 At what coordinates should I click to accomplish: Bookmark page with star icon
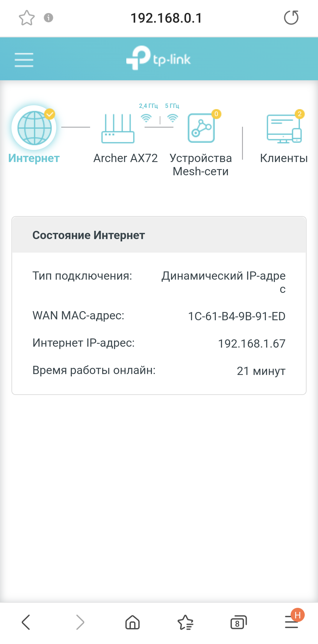[27, 18]
